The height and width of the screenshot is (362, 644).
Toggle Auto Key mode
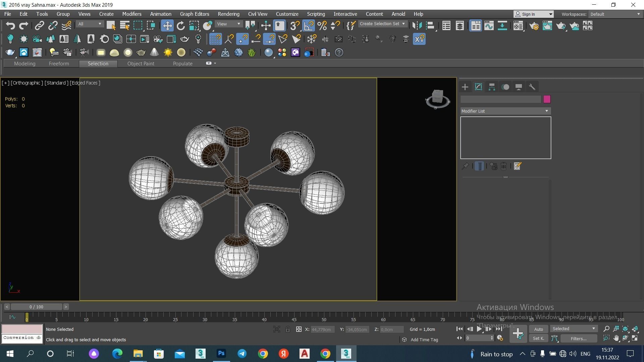[x=538, y=329]
